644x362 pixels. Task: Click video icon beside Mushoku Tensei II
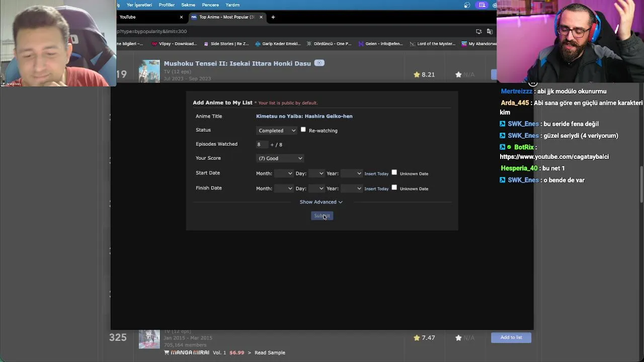click(x=319, y=63)
